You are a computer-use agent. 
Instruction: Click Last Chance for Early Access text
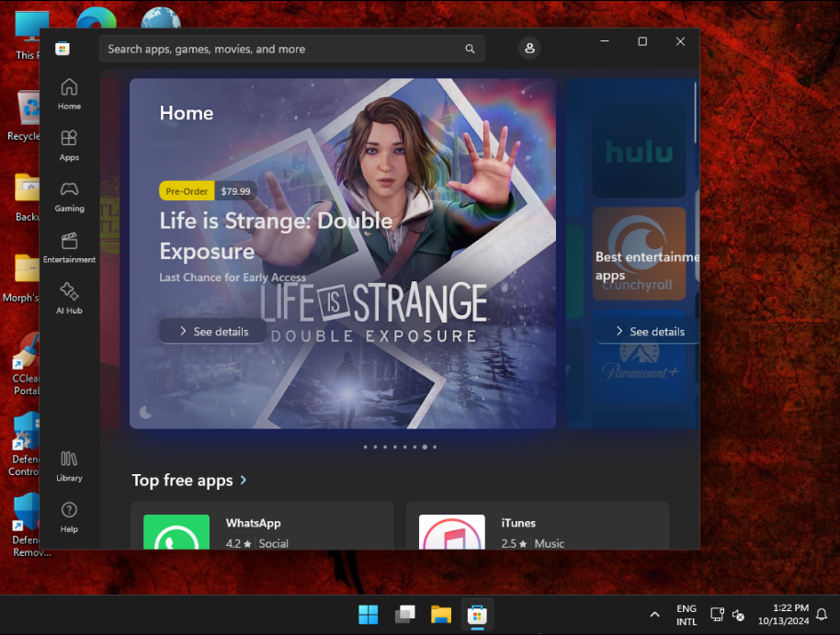[x=233, y=278]
